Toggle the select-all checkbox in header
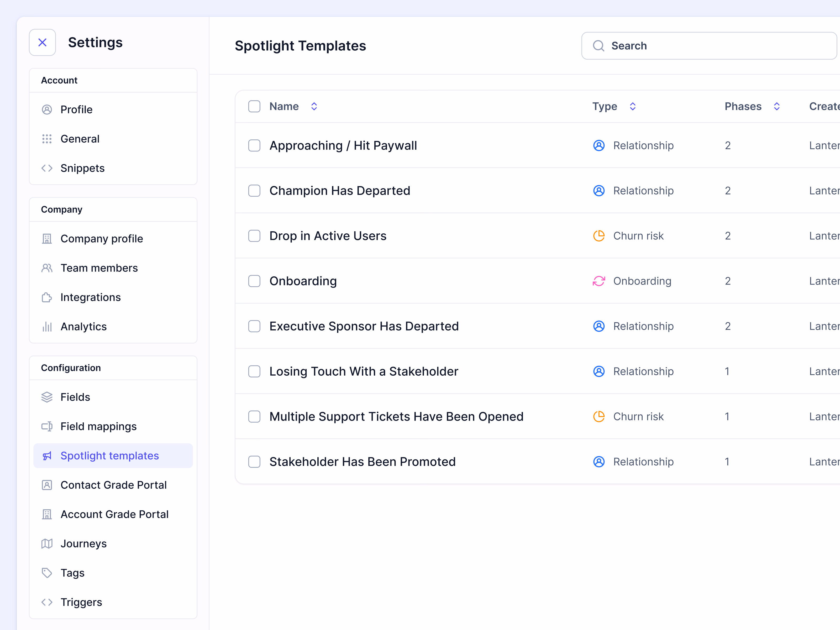The width and height of the screenshot is (840, 630). [254, 106]
